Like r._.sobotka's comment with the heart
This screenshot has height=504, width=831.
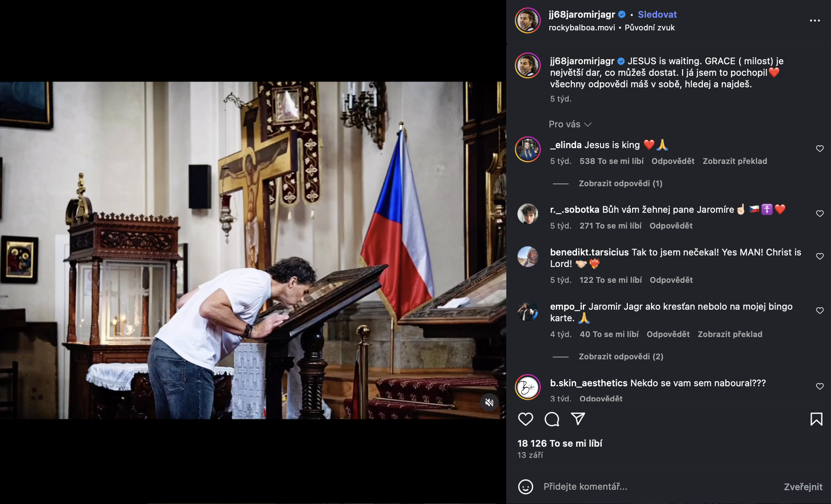pyautogui.click(x=820, y=214)
